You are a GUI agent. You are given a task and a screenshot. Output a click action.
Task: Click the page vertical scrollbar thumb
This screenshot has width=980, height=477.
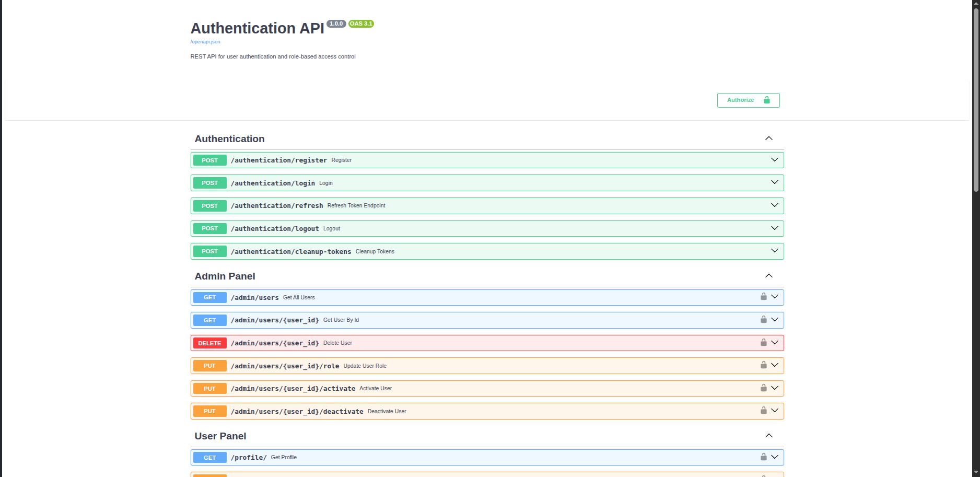(x=975, y=99)
